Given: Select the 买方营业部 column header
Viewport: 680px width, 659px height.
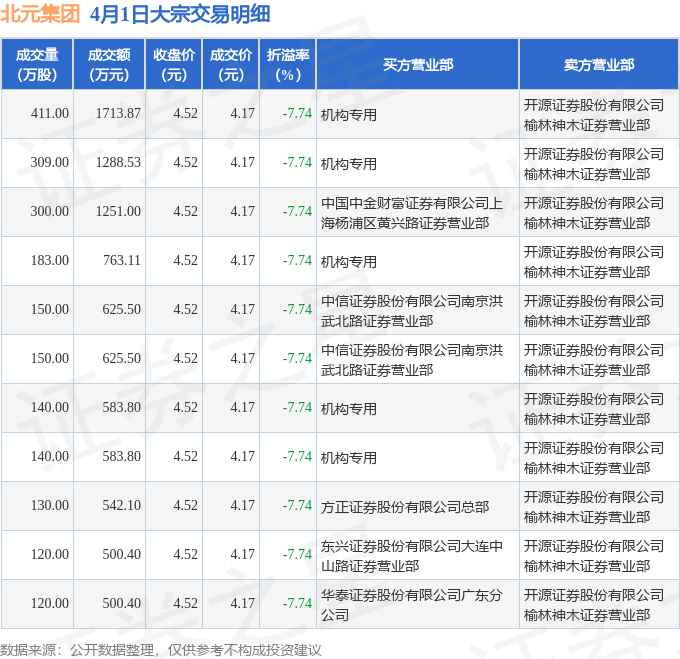Looking at the screenshot, I should coord(418,65).
